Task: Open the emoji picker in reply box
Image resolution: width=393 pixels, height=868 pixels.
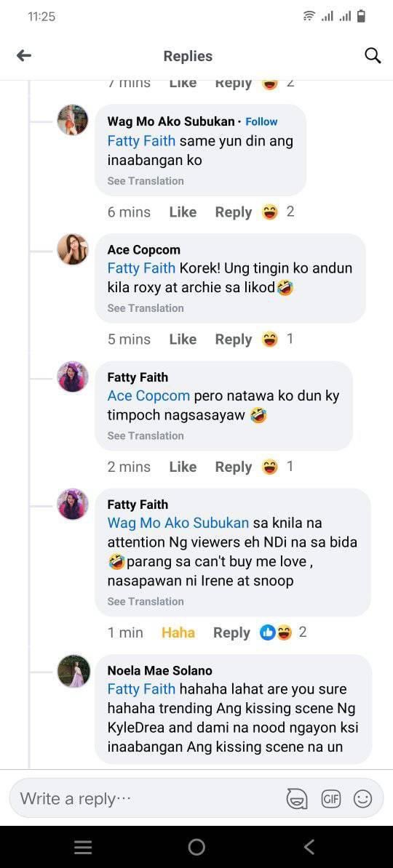Action: [x=362, y=799]
